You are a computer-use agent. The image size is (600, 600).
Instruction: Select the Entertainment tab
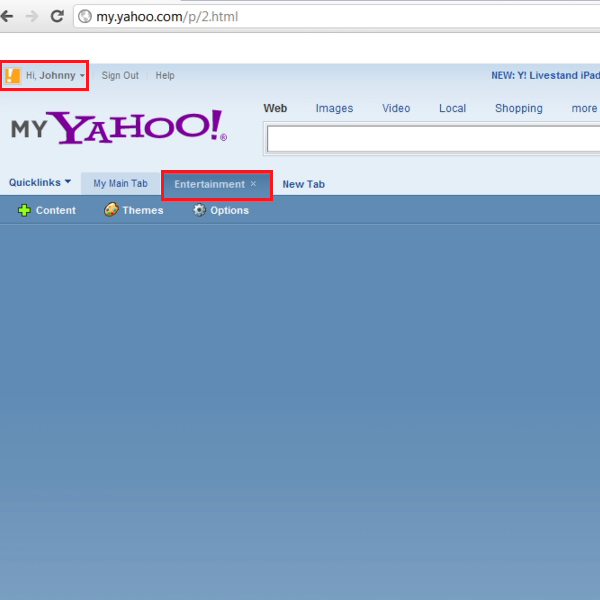209,184
